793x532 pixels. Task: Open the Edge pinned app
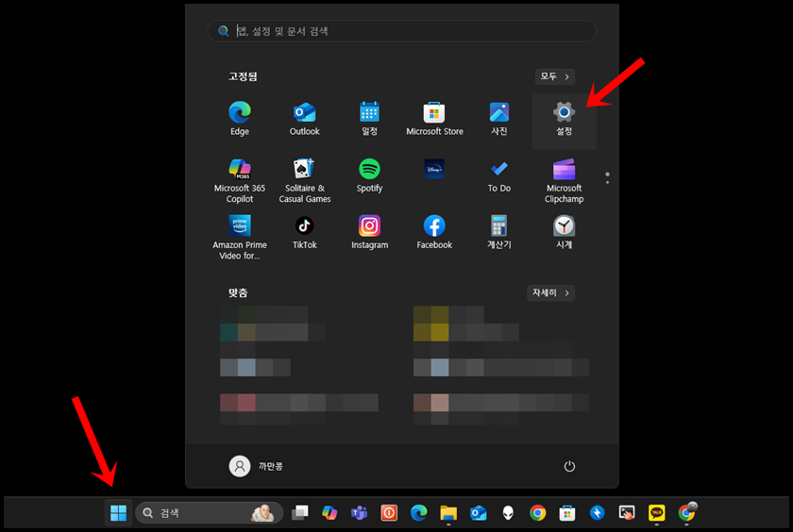pos(240,119)
